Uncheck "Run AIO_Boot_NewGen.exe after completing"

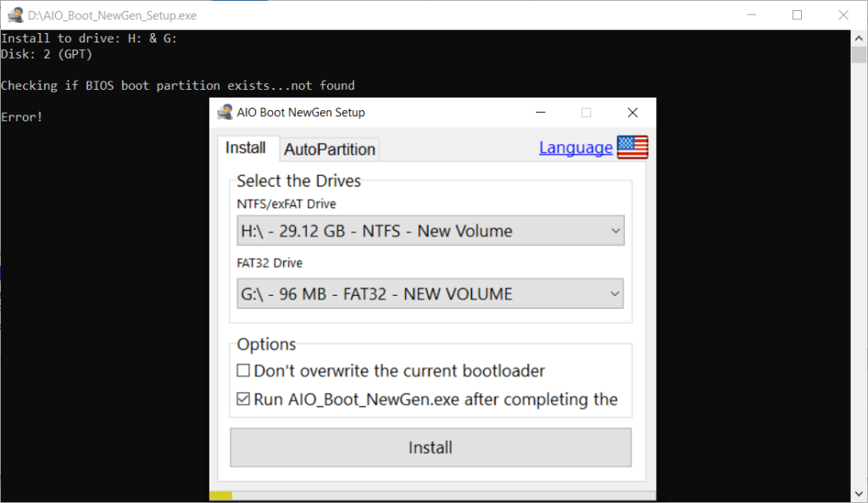(x=243, y=399)
